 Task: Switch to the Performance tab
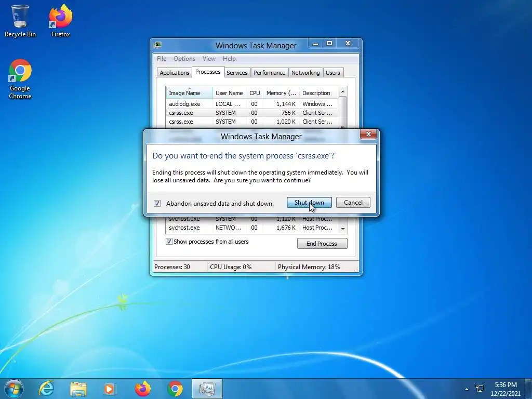pyautogui.click(x=270, y=73)
